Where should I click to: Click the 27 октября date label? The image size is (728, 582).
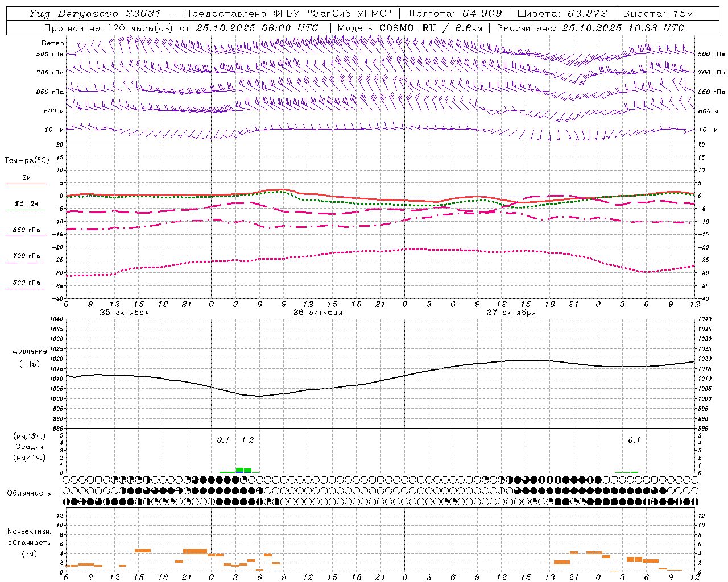(511, 313)
